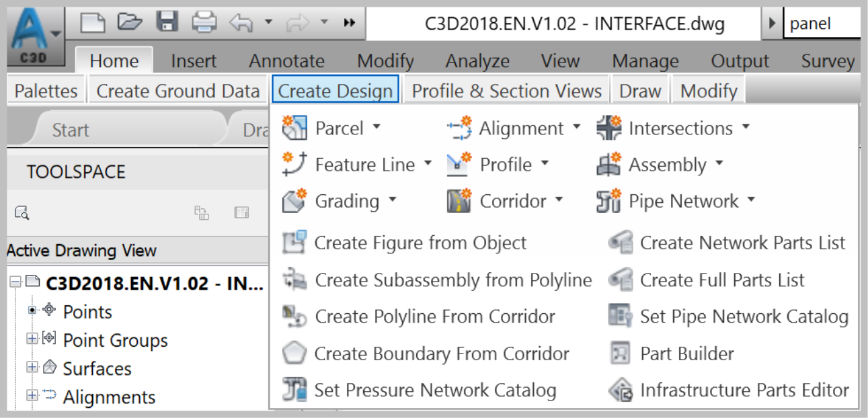Select Create Boundary From Corridor
Screen dimensions: 868x418
pos(426,353)
